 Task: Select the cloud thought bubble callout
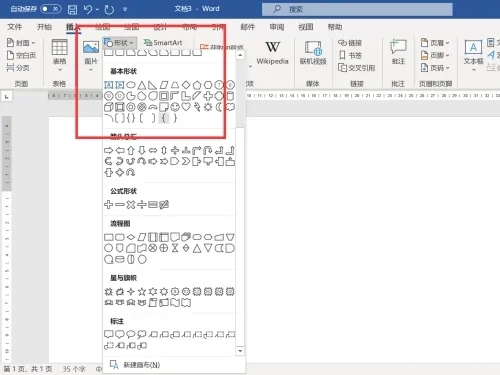[142, 334]
